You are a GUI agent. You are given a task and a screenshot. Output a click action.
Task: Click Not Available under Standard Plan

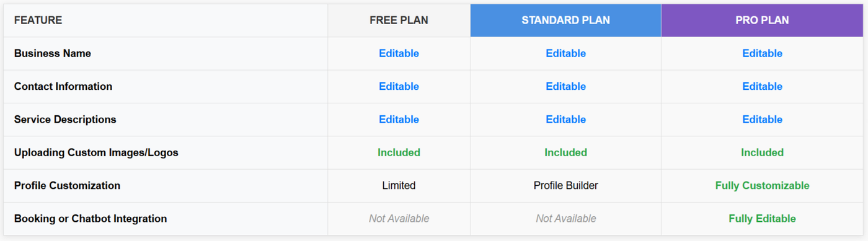point(565,218)
